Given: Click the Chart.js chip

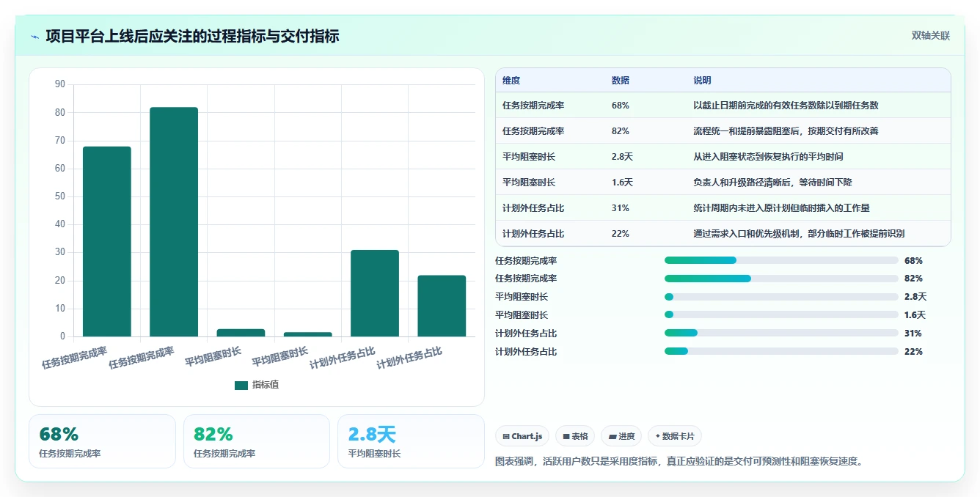Looking at the screenshot, I should click(x=522, y=436).
